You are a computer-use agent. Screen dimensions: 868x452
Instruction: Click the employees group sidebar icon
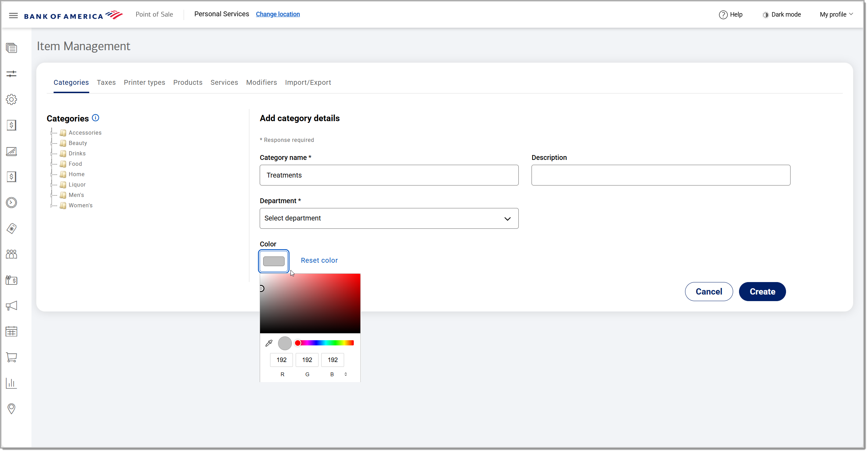pos(11,254)
